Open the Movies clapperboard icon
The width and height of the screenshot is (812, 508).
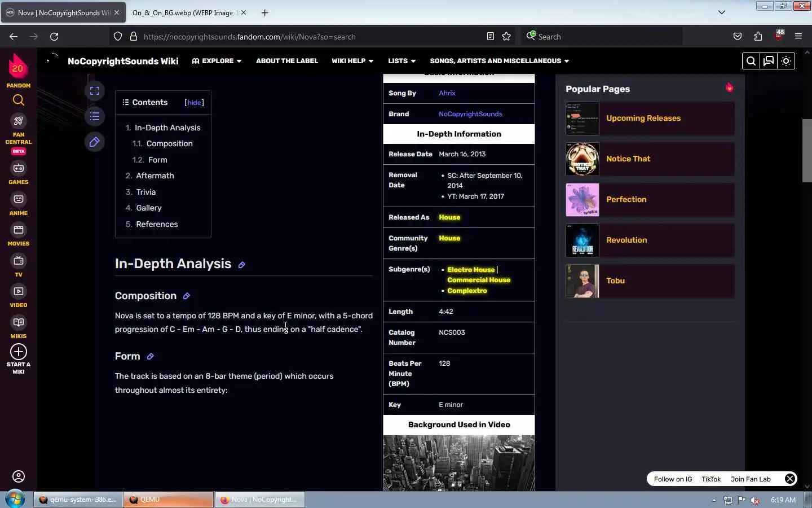point(19,230)
